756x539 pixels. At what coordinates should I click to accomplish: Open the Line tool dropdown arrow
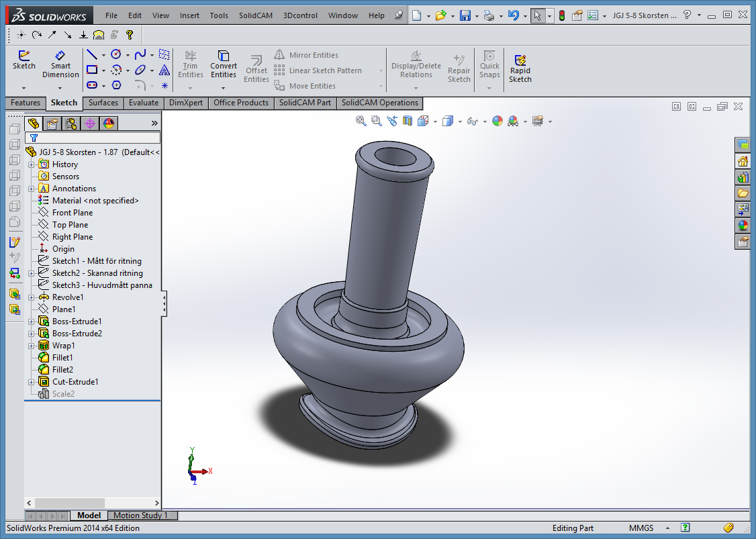pyautogui.click(x=103, y=55)
